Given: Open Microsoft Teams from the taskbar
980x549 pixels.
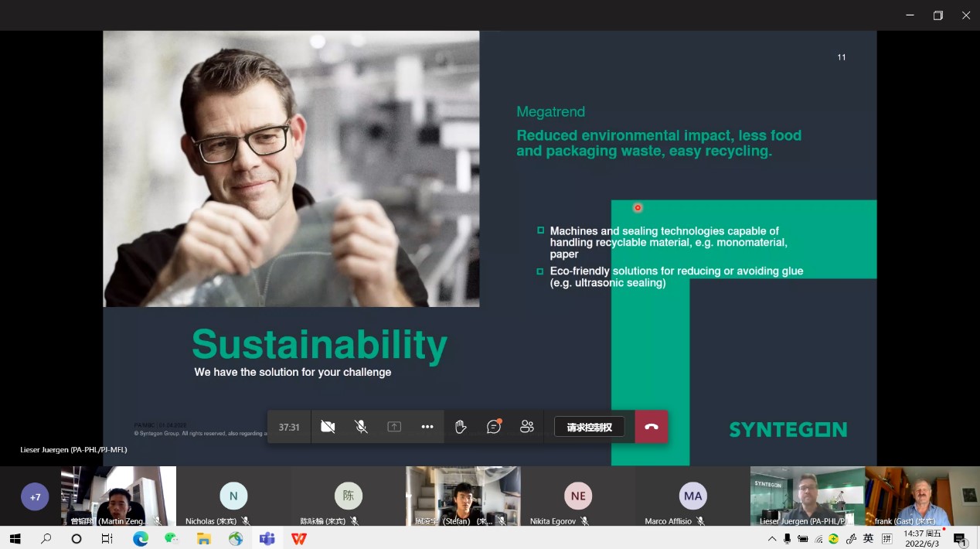Looking at the screenshot, I should 267,539.
